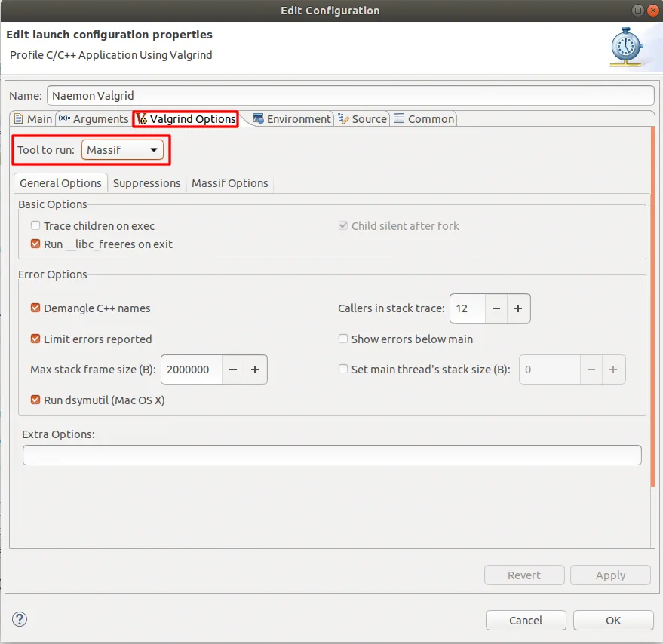This screenshot has height=644, width=663.
Task: Switch to the Main tab
Action: pos(33,119)
